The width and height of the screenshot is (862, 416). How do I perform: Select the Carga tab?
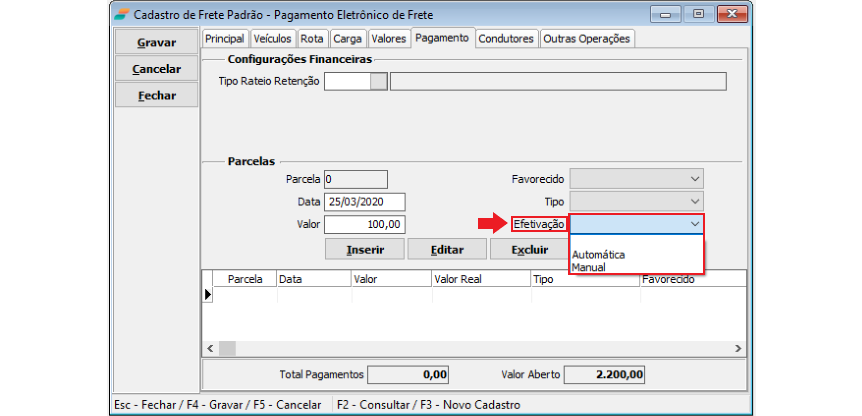(347, 39)
